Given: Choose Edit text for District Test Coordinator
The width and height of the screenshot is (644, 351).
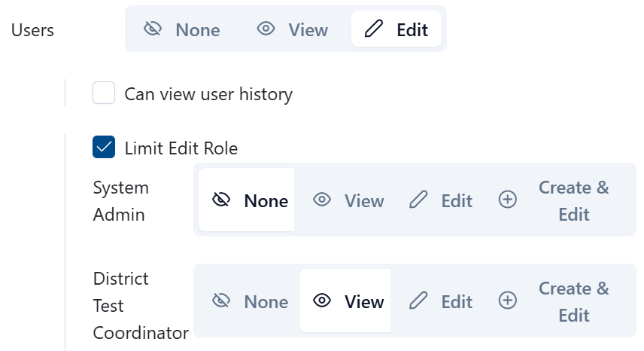Looking at the screenshot, I should 457,302.
